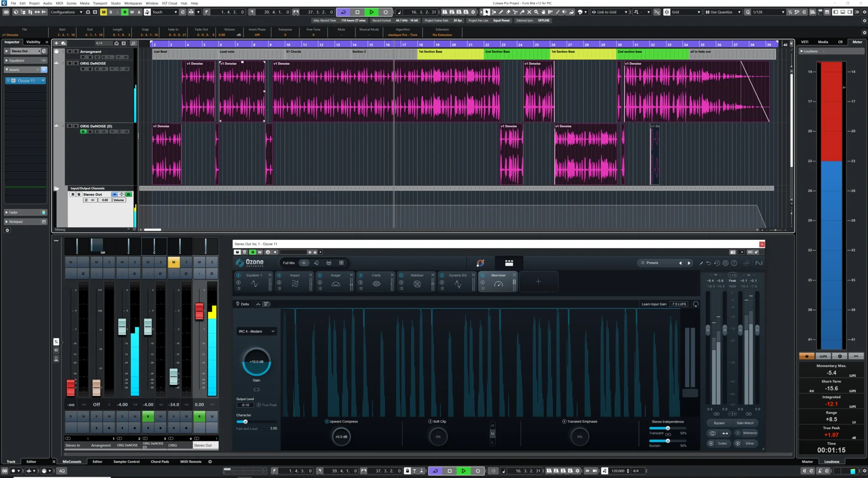The width and height of the screenshot is (868, 478).
Task: Adjust the Character slider in the Maximizer
Action: (245, 421)
